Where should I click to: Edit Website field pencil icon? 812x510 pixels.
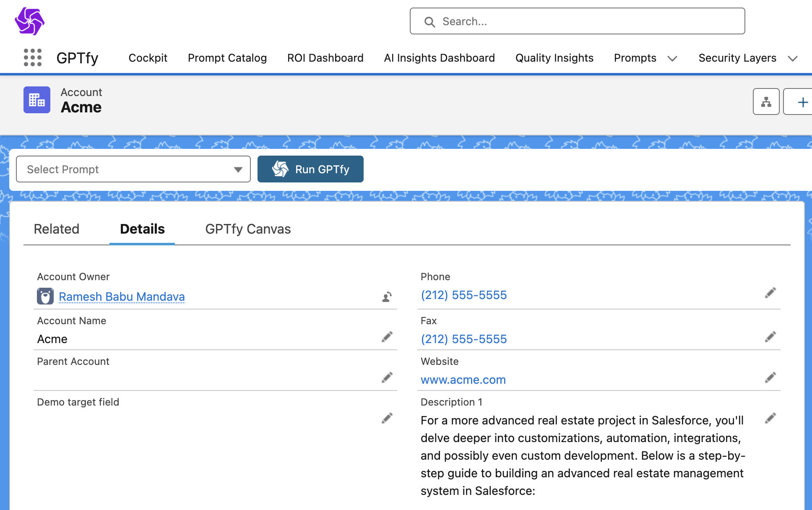click(770, 377)
